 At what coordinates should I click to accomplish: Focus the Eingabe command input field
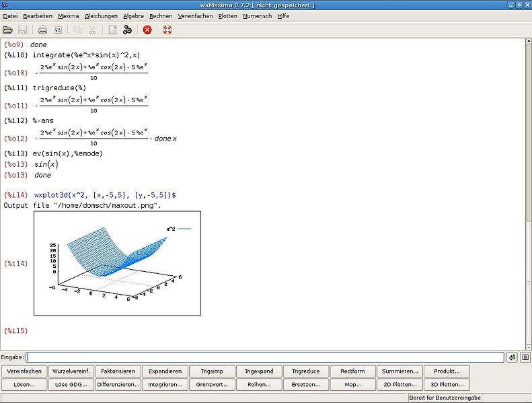265,357
